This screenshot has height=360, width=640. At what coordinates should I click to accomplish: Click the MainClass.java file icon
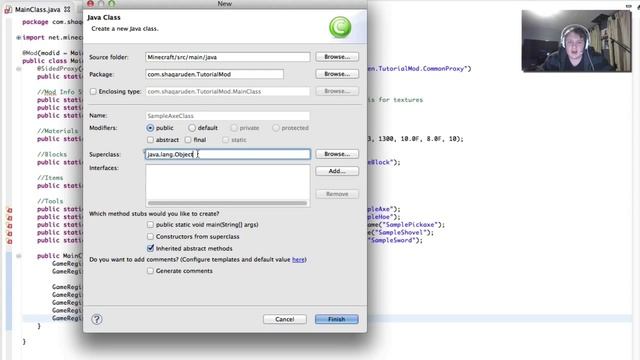pyautogui.click(x=8, y=9)
